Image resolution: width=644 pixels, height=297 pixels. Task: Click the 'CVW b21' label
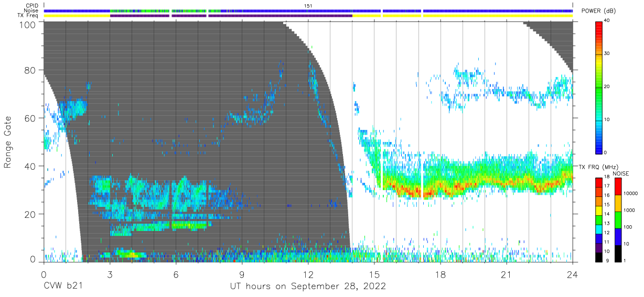[x=63, y=286]
